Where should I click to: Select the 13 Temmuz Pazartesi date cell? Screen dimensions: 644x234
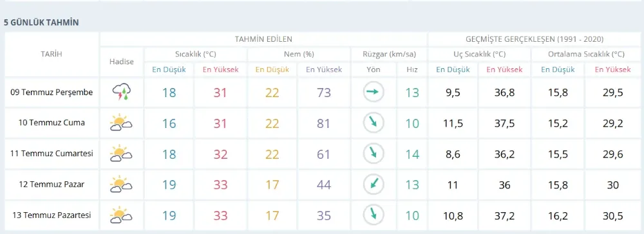(x=52, y=215)
